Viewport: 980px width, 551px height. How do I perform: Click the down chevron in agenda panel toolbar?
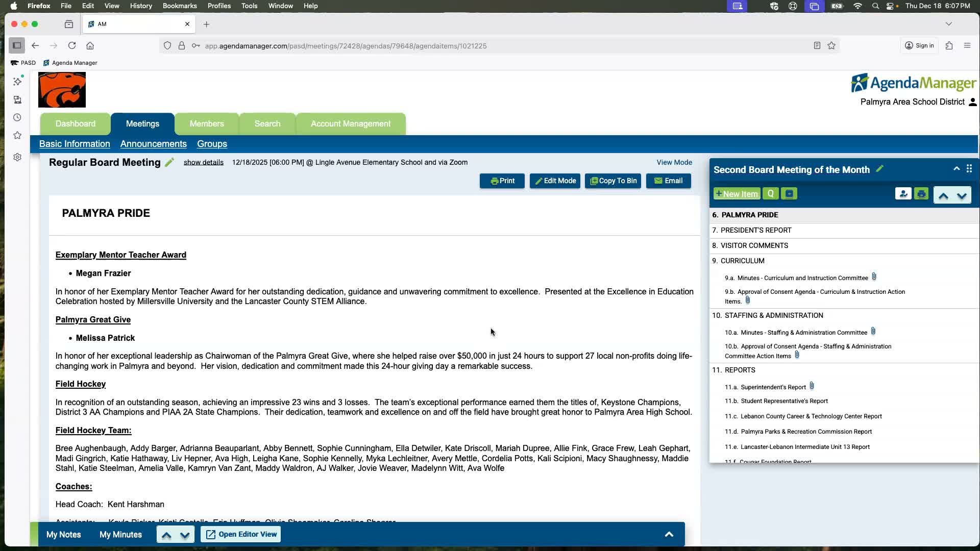coord(962,195)
